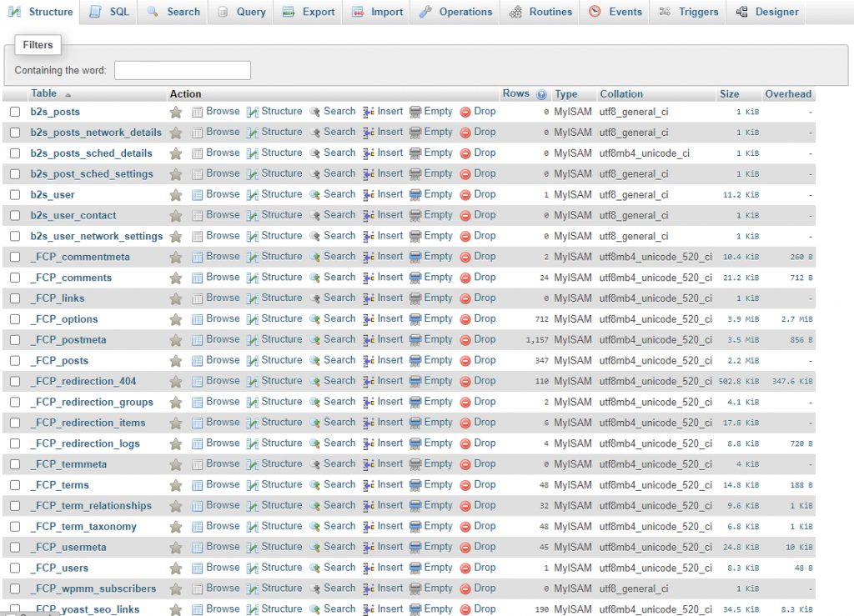Select the _FCP_redirection_404 table checkbox
Screen dimensions: 854x616
pyautogui.click(x=15, y=382)
